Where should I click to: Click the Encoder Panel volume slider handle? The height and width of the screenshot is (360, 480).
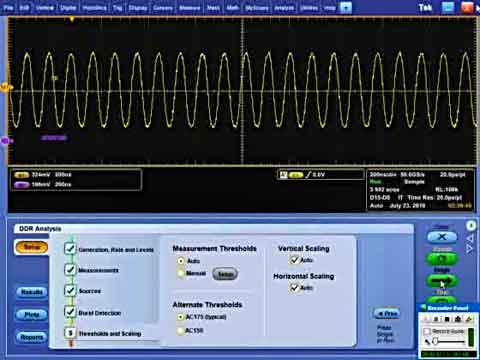point(435,341)
